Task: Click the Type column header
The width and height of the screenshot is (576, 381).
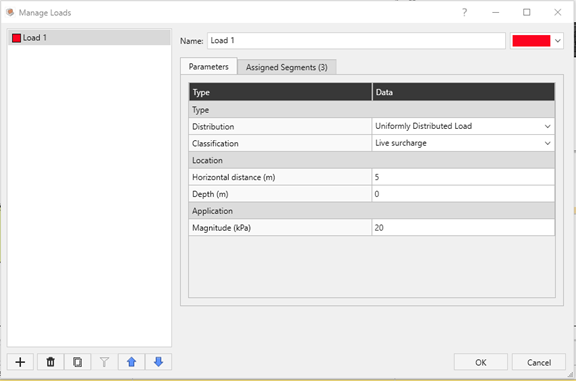Action: point(280,92)
